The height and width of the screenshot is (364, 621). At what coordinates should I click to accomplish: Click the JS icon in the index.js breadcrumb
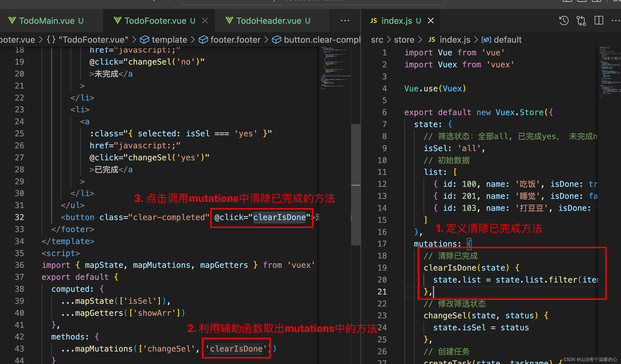point(432,40)
